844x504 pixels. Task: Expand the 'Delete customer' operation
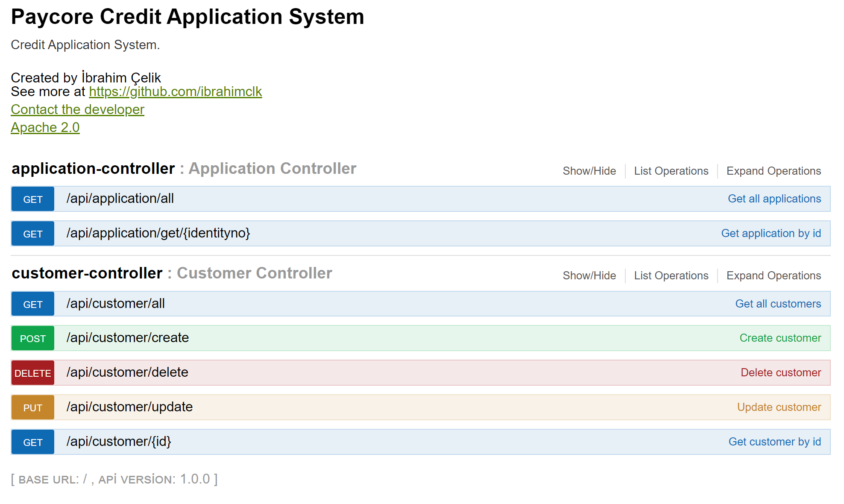[x=781, y=372]
